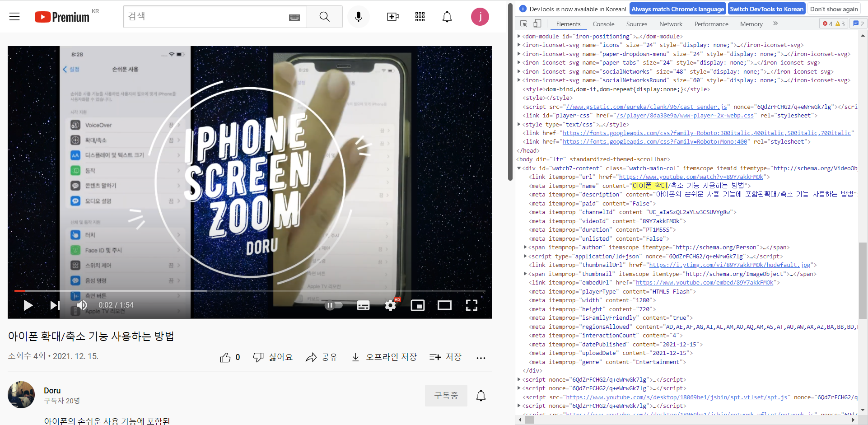
Task: Click Switch DevTools to Korean
Action: [766, 9]
